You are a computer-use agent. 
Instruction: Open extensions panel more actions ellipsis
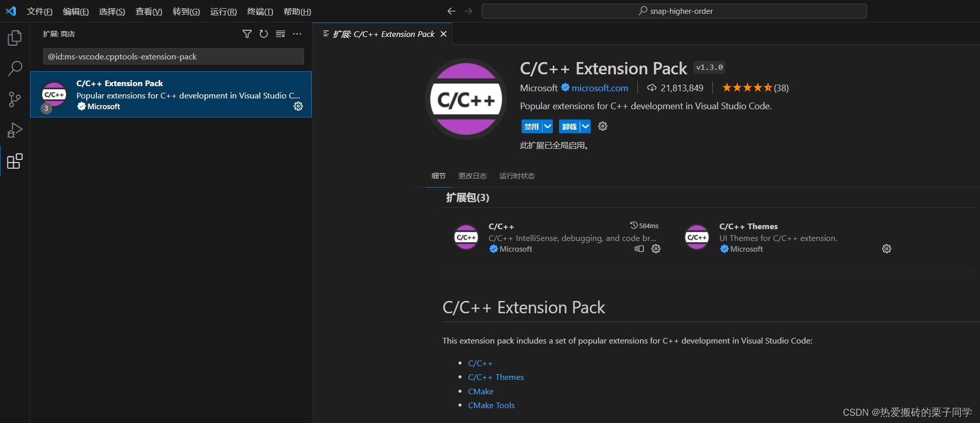pyautogui.click(x=297, y=34)
